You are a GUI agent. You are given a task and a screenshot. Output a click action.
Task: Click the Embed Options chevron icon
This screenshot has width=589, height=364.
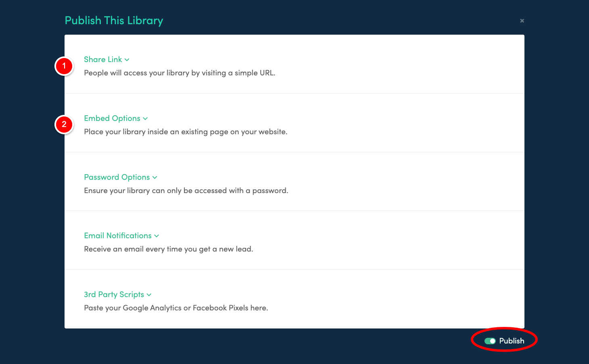145,119
